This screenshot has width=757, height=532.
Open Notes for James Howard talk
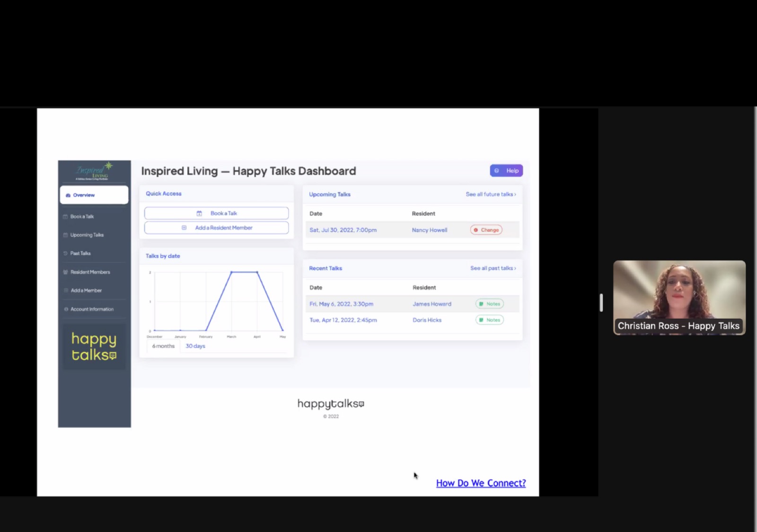(490, 304)
